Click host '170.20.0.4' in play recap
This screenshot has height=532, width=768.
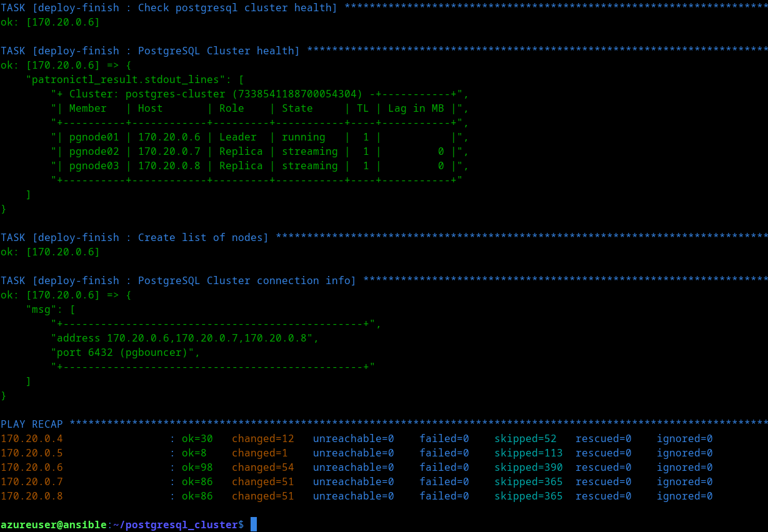(x=32, y=438)
